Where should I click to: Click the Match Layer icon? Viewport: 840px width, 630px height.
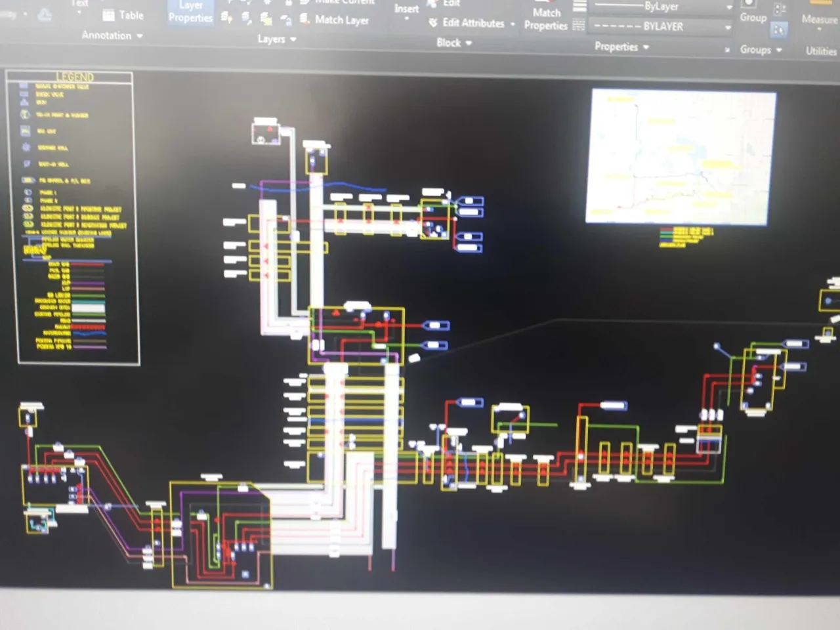pos(304,20)
